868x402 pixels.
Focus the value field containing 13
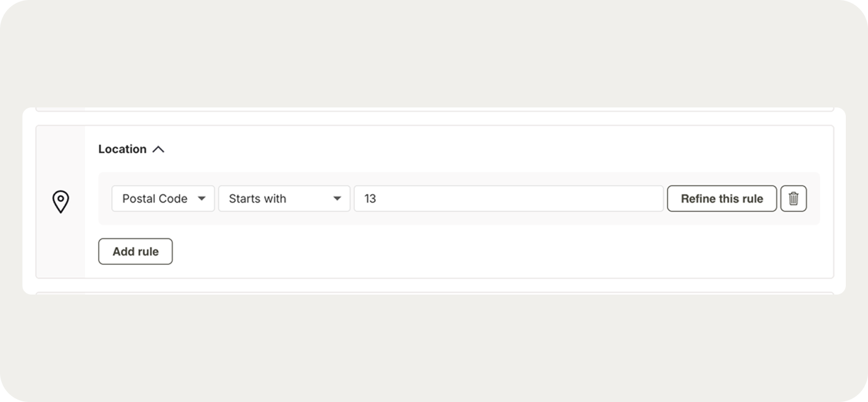point(508,199)
